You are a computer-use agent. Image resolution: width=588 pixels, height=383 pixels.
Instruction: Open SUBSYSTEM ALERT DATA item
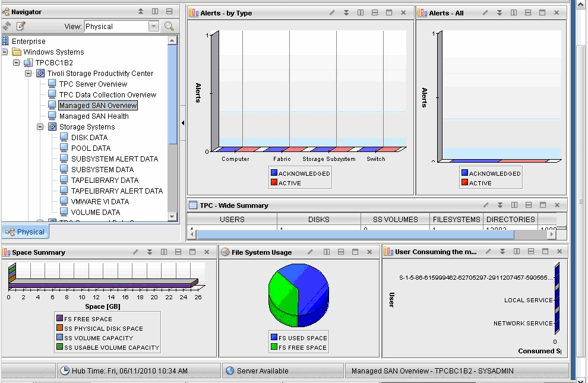click(x=115, y=159)
